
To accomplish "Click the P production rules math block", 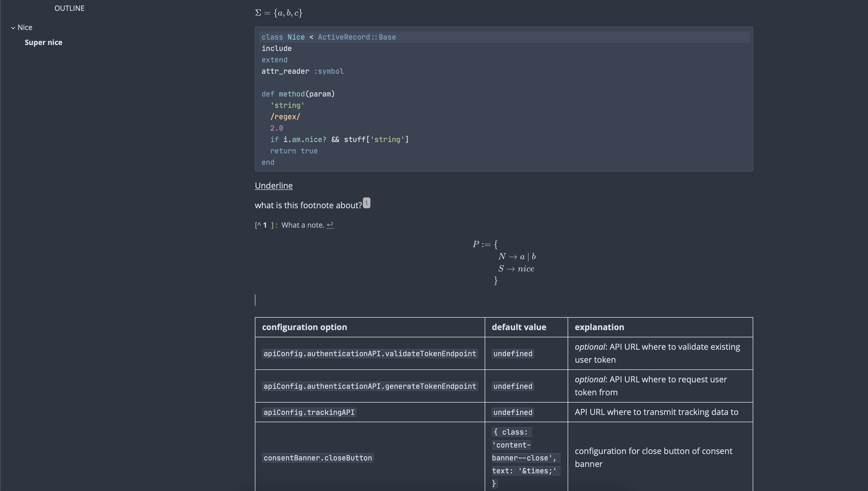I will pyautogui.click(x=504, y=262).
